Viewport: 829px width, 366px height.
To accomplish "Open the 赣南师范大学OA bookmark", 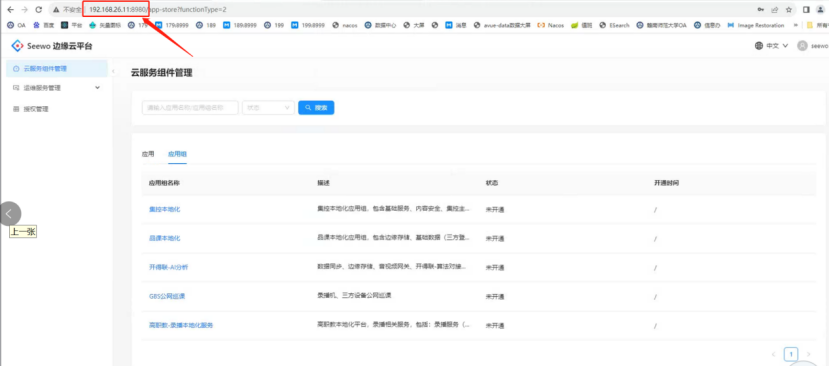I will [661, 25].
